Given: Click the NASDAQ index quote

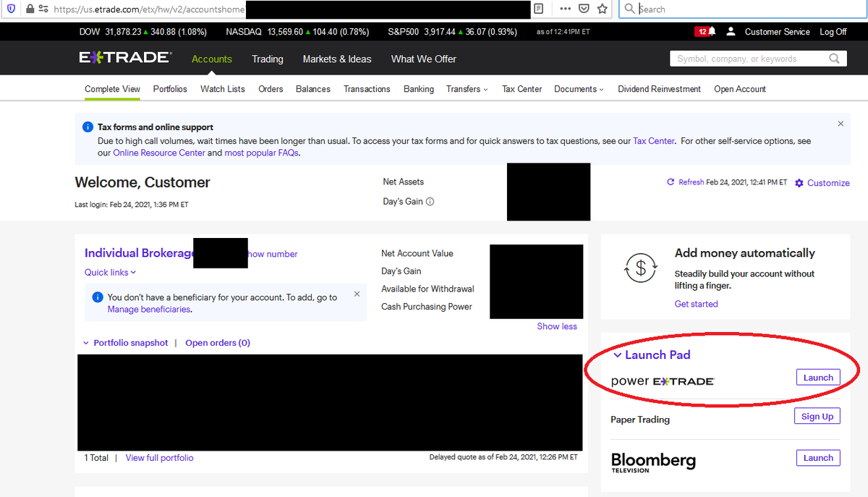Looking at the screenshot, I should pos(297,32).
